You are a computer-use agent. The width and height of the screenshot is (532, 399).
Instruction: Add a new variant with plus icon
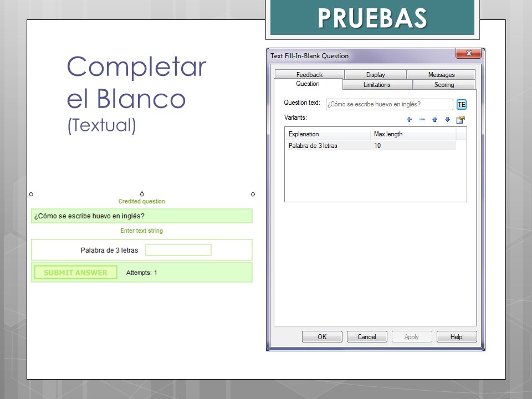point(409,120)
